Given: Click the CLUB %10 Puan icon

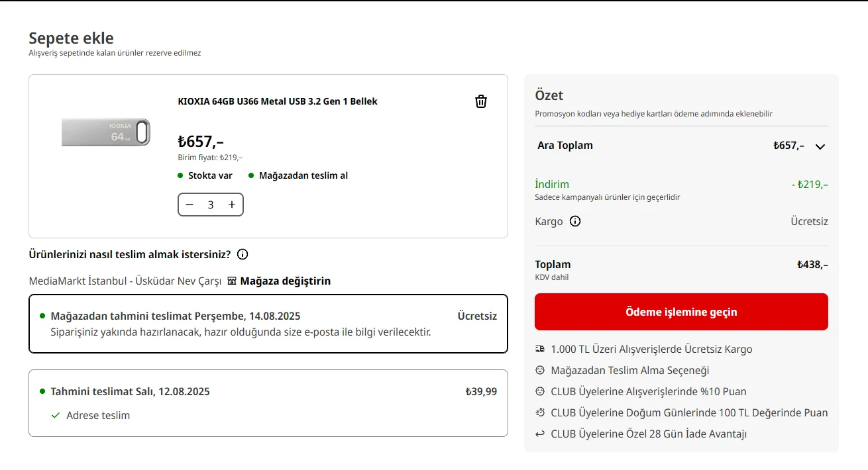Looking at the screenshot, I should (x=540, y=391).
